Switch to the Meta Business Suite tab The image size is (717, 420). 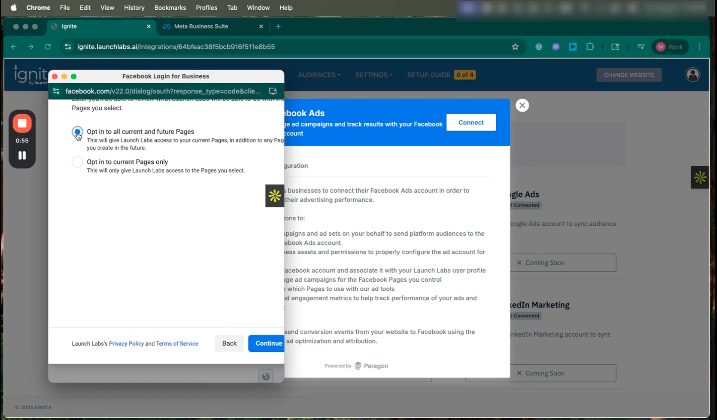[211, 27]
